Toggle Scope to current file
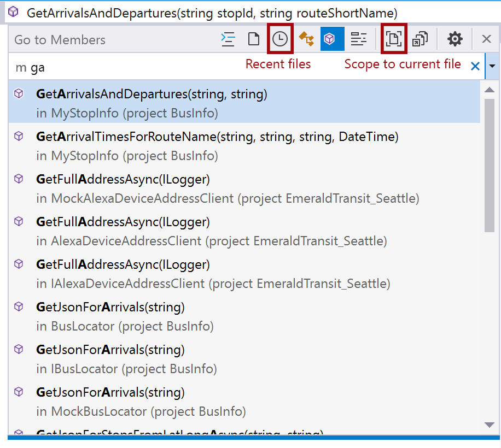The height and width of the screenshot is (448, 501). 394,39
